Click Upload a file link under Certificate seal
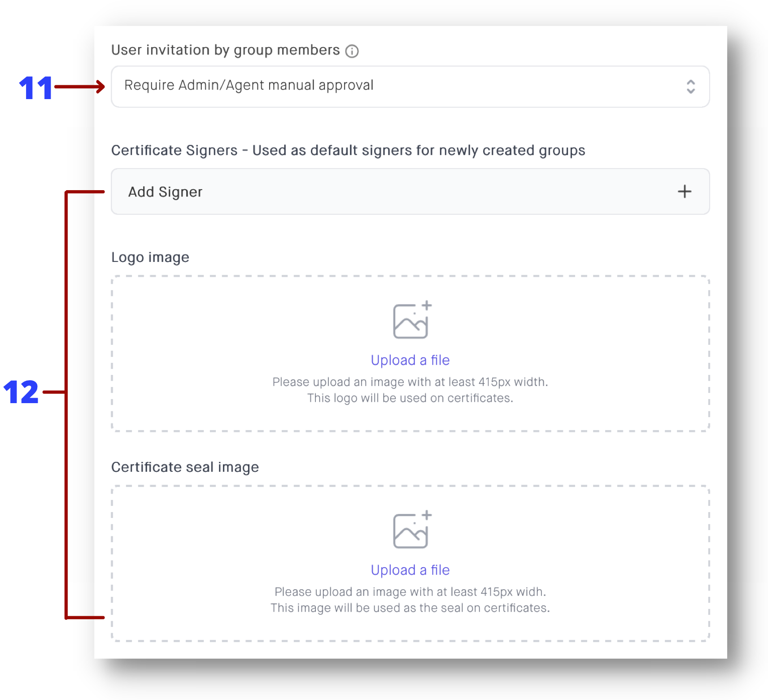 pos(410,570)
